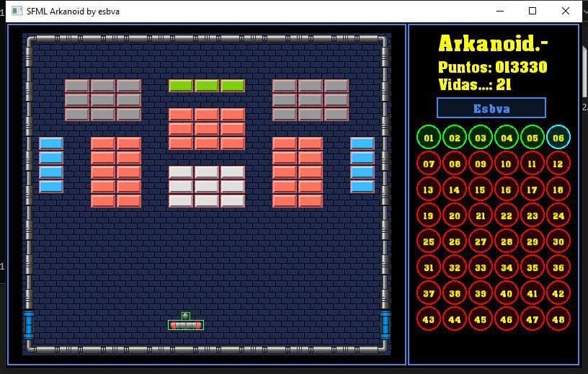The width and height of the screenshot is (588, 374).
Task: Pick locked level 07 red circle
Action: pos(428,164)
